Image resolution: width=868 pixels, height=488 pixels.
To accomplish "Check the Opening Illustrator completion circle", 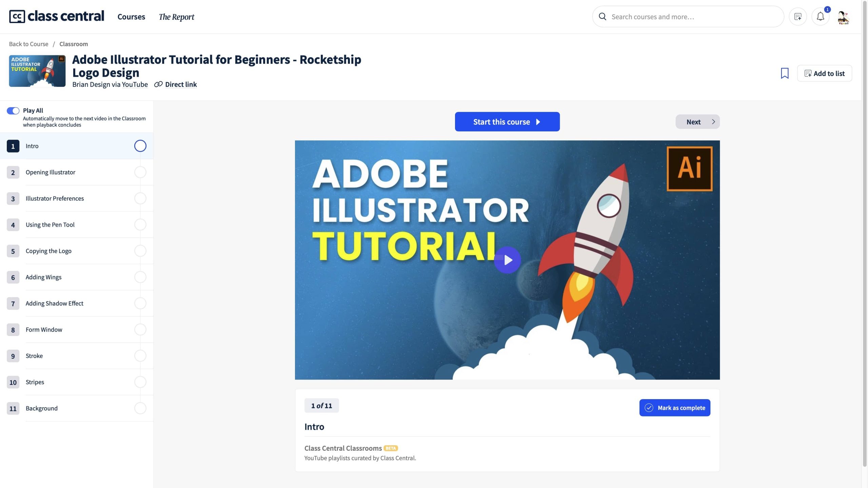I will click(140, 172).
